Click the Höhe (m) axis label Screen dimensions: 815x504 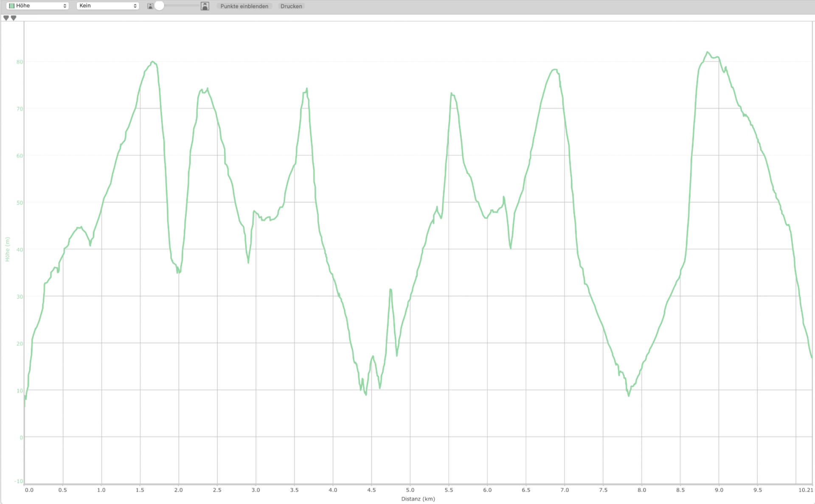(7, 249)
